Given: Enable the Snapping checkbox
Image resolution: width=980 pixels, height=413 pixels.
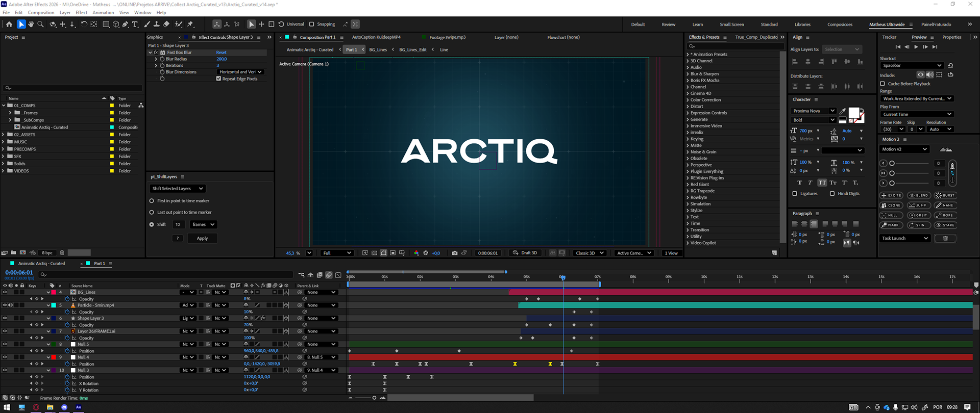Looking at the screenshot, I should tap(312, 24).
